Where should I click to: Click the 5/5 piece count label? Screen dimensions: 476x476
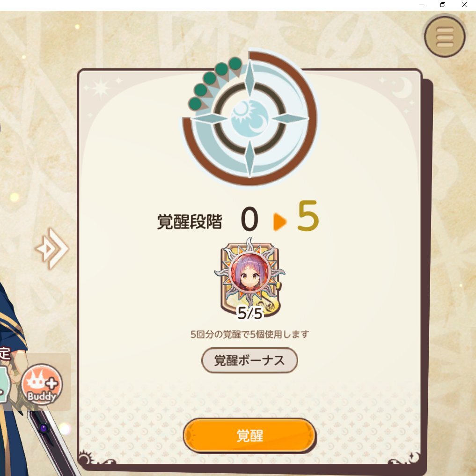click(x=249, y=313)
